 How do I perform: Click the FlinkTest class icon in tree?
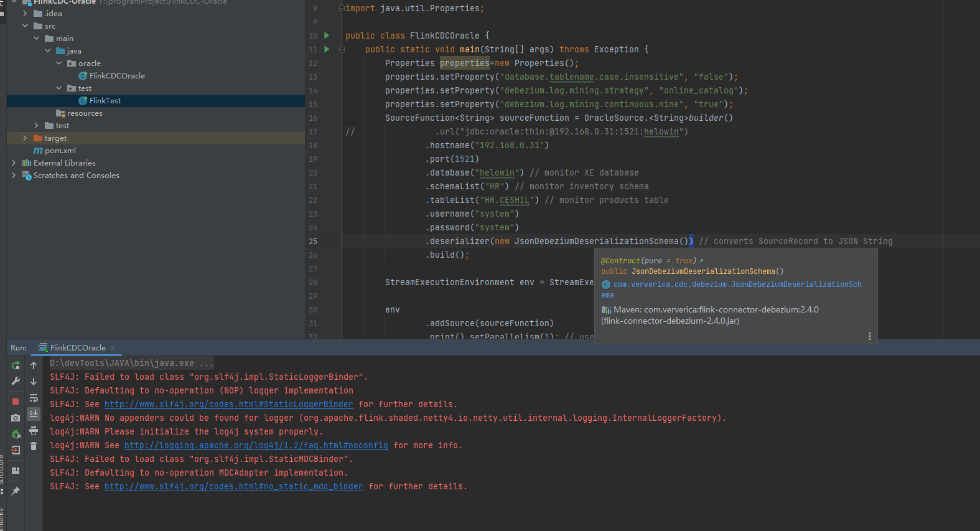pyautogui.click(x=83, y=100)
